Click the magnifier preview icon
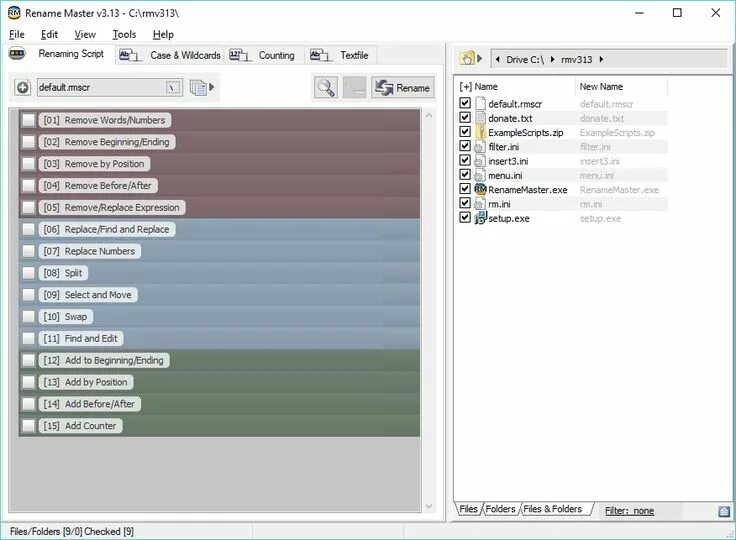 326,87
